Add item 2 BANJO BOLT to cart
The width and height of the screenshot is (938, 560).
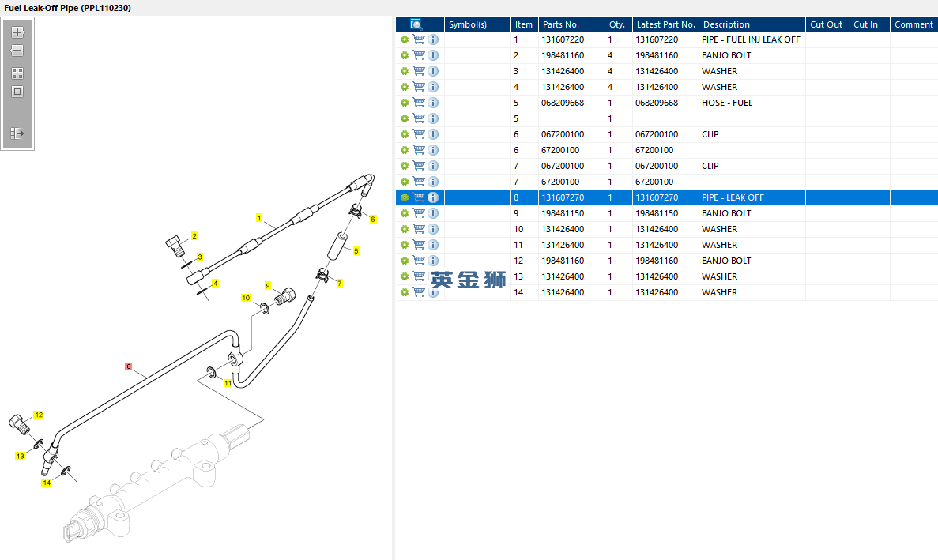pos(419,55)
